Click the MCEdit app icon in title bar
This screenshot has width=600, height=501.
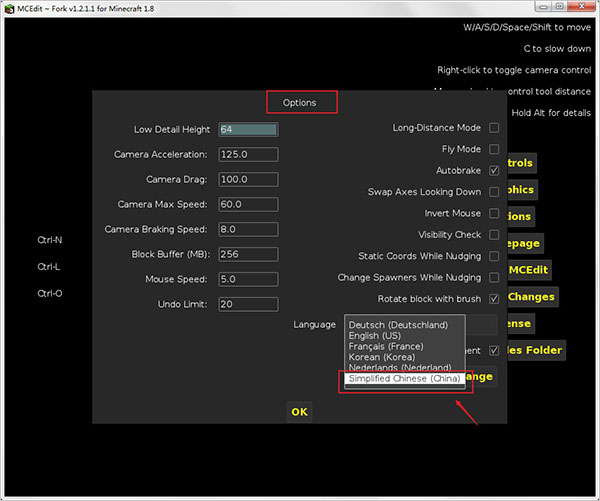pyautogui.click(x=9, y=9)
